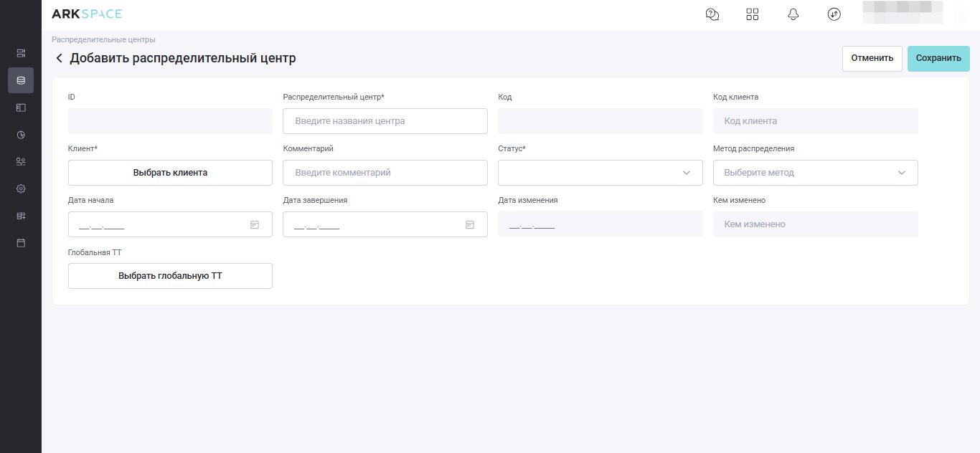Open the pie chart reports sidebar icon
This screenshot has height=453, width=980.
click(x=21, y=135)
